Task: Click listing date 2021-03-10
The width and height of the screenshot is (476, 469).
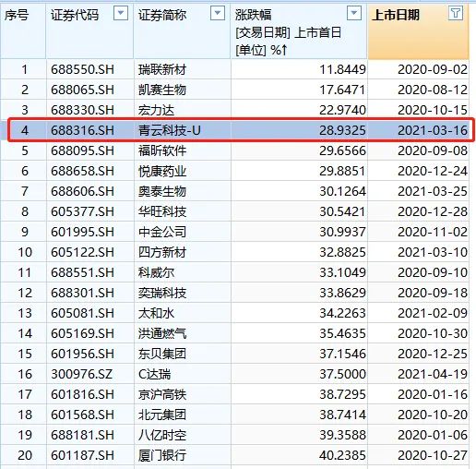Action: coord(433,252)
